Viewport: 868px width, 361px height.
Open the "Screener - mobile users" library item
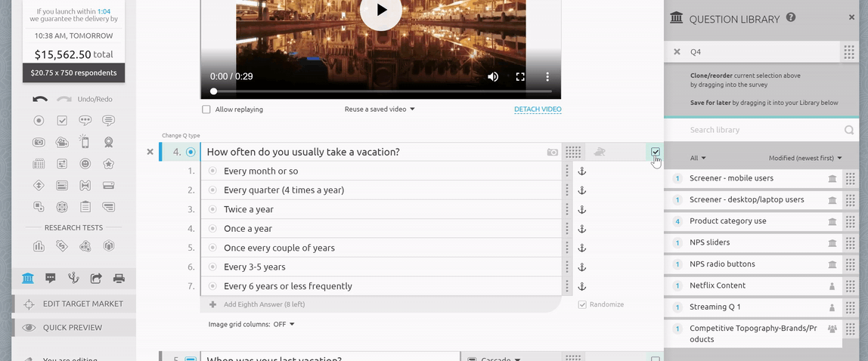click(x=753, y=178)
